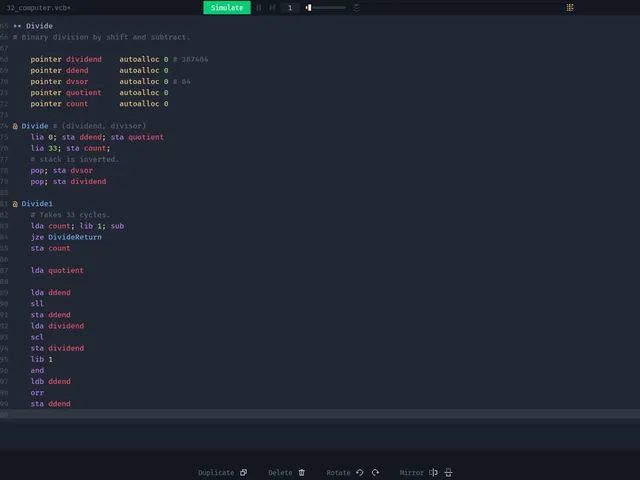Click the Duplicate icon
This screenshot has height=480, width=640.
[x=243, y=472]
